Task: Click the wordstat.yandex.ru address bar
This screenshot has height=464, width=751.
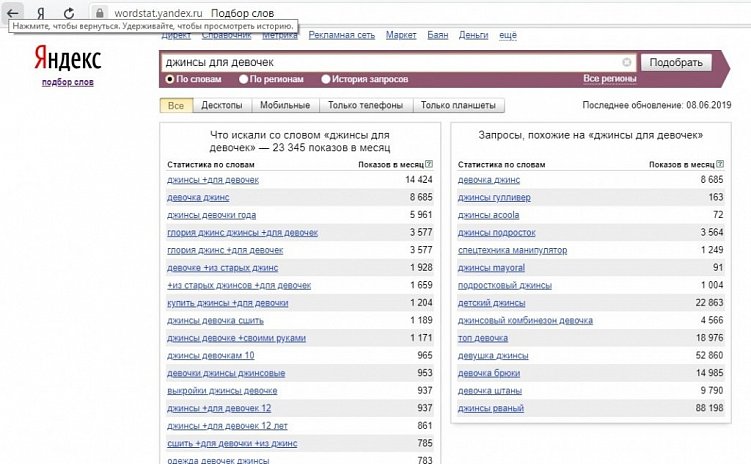Action: tap(158, 13)
